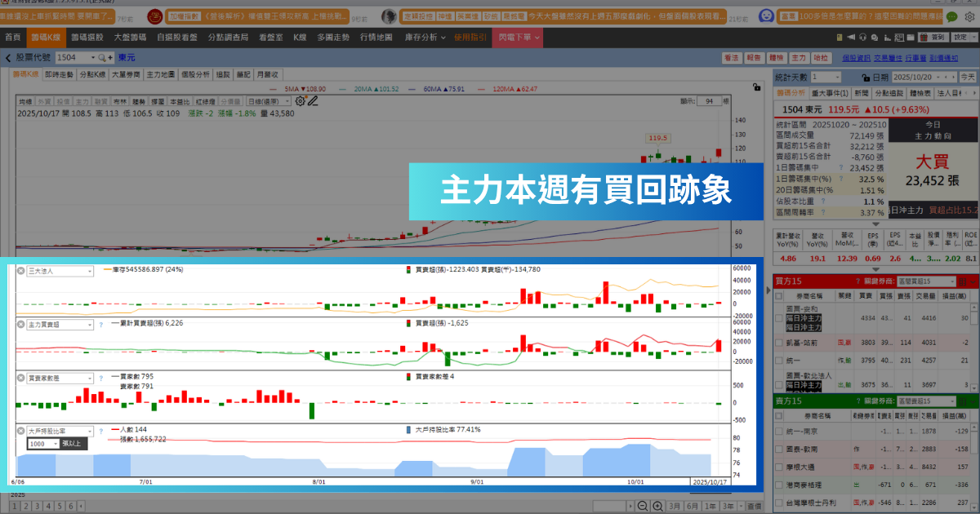This screenshot has width=980, height=514.
Task: Click the 股票代號 input showing 1504
Action: tap(75, 58)
